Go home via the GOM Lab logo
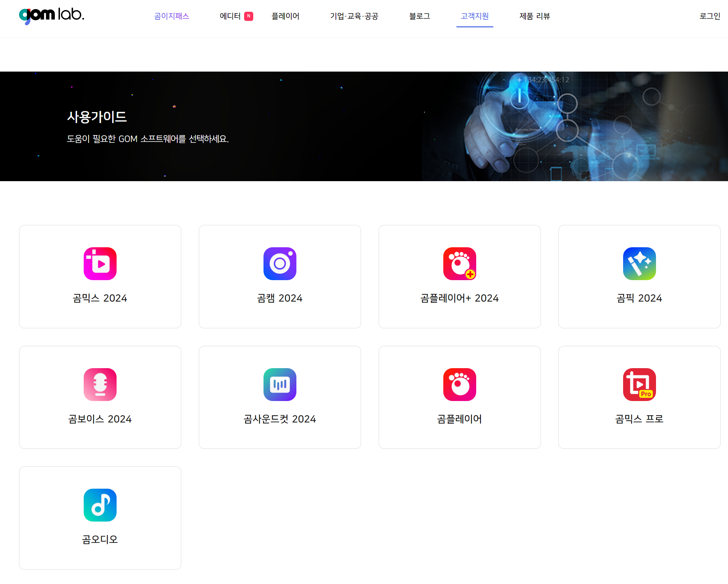 click(52, 15)
